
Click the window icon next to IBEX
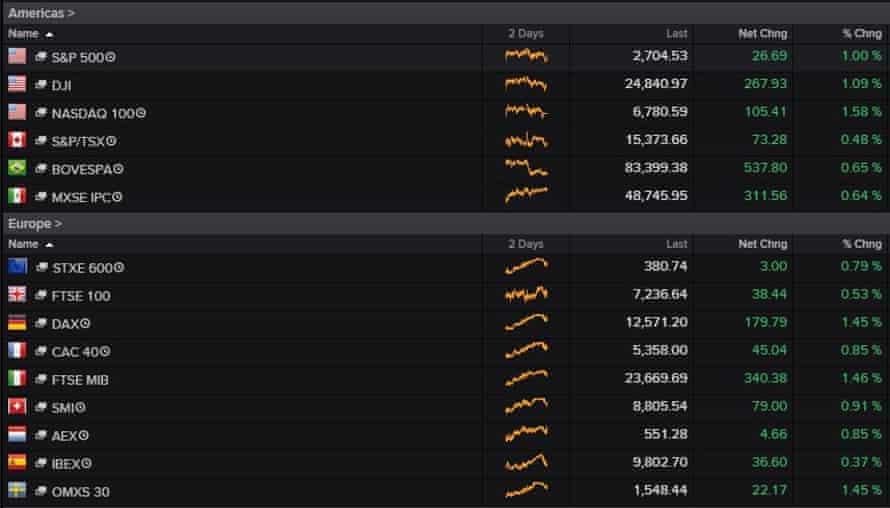pos(40,463)
